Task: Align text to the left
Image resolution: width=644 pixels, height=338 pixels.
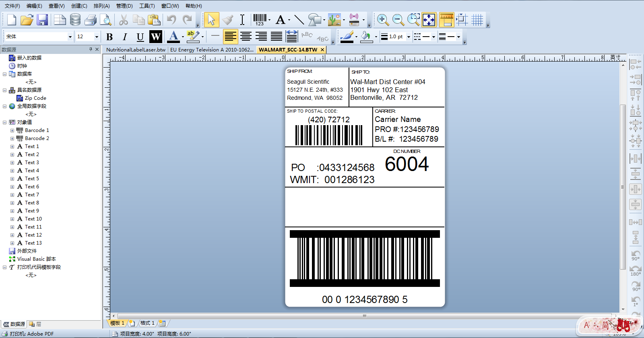Action: click(x=231, y=37)
